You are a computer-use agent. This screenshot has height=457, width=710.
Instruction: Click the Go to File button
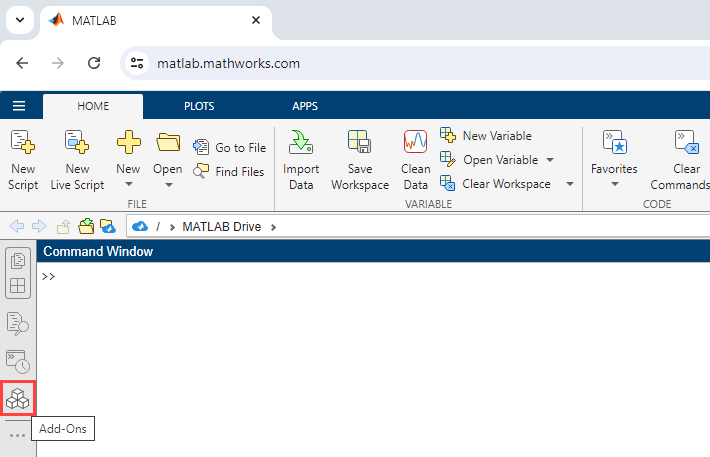230,147
